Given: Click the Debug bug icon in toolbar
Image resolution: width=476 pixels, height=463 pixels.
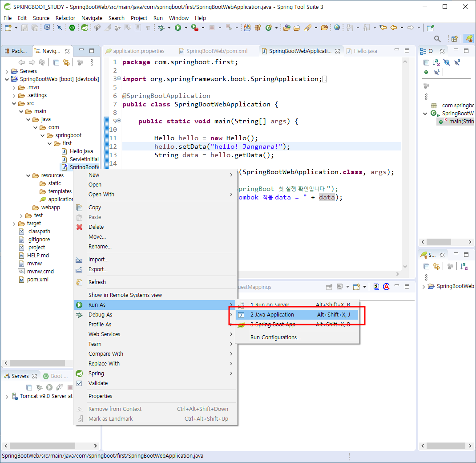Looking at the screenshot, I should 161,28.
